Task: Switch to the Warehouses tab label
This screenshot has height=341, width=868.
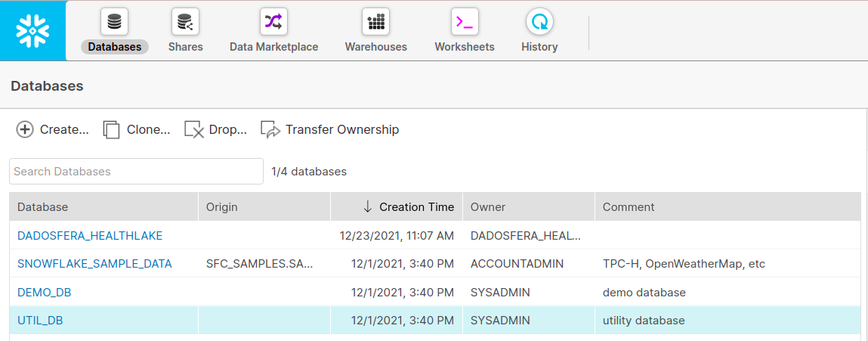Action: point(376,47)
